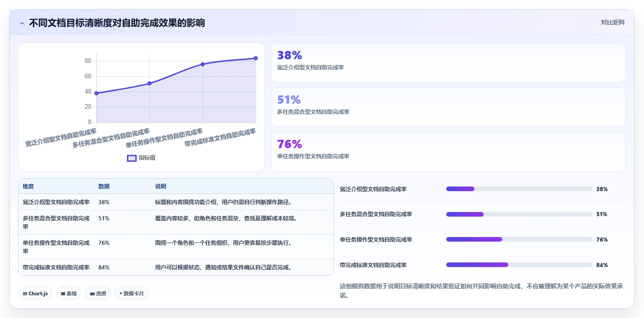Select table row 单任务操作型文档自助完成率
The width and height of the screenshot is (644, 318).
click(176, 247)
